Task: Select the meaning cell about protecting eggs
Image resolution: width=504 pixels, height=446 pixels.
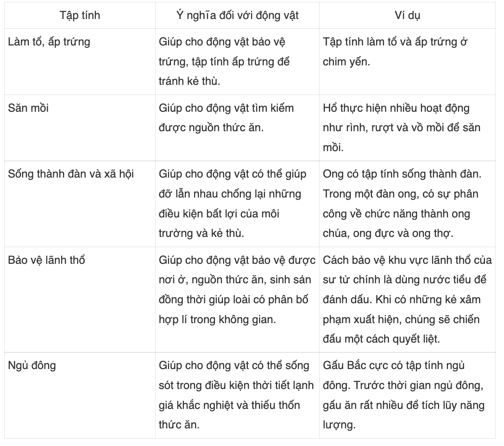Action: coord(237,62)
